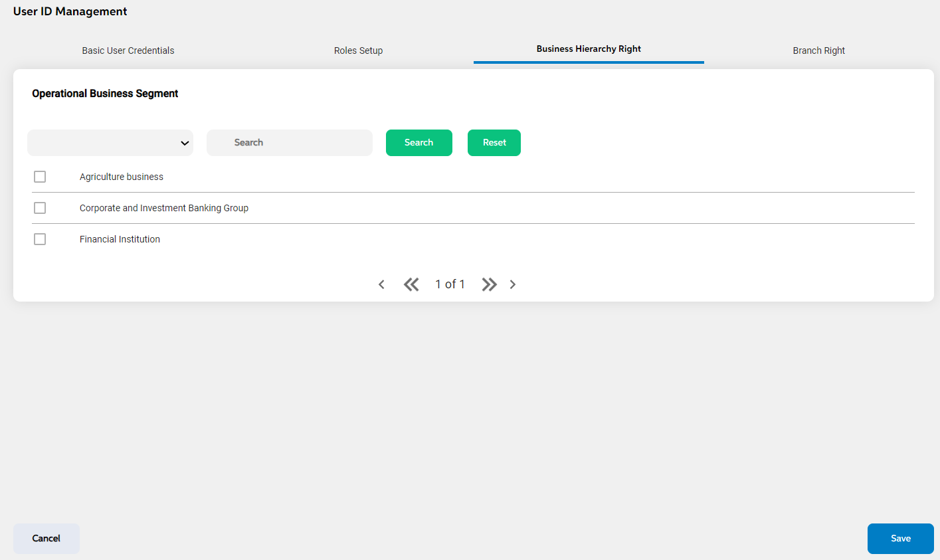Click the "1 of 1" page indicator

point(450,284)
